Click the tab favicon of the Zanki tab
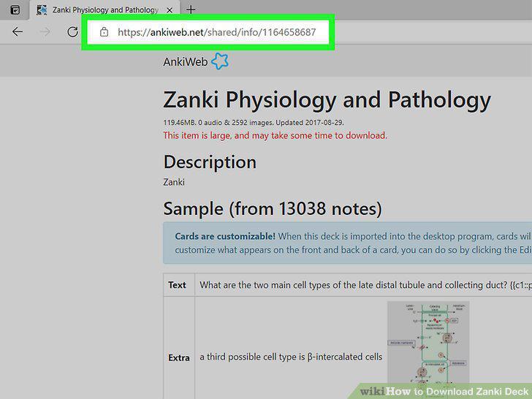This screenshot has width=532, height=399. [x=42, y=9]
